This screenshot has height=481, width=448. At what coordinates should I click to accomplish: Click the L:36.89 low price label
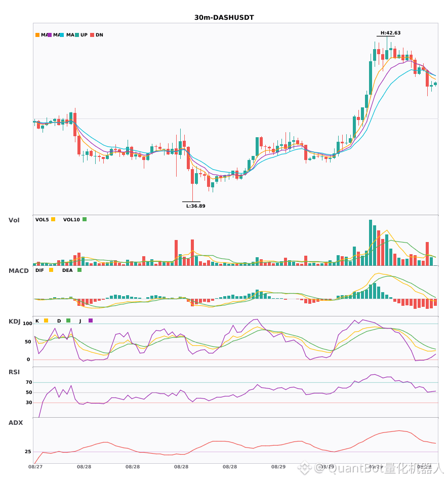pyautogui.click(x=195, y=206)
